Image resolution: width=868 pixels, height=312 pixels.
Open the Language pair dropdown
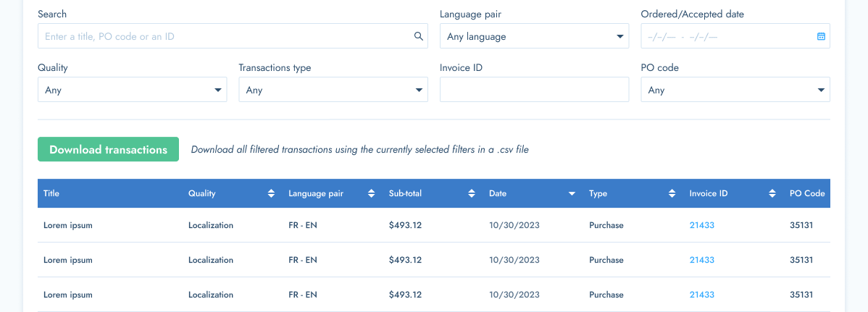point(534,36)
